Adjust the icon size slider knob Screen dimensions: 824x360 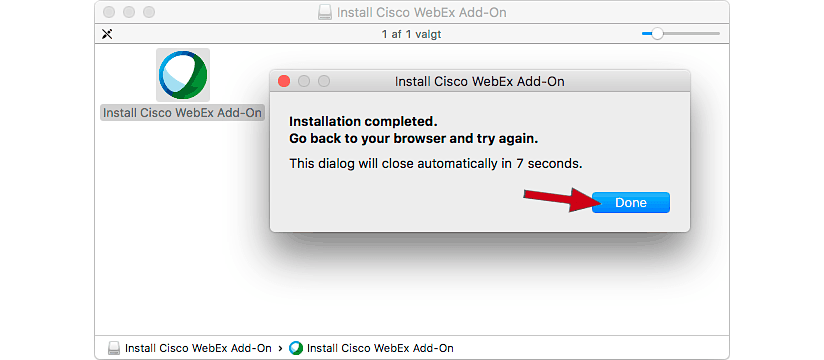(x=657, y=34)
